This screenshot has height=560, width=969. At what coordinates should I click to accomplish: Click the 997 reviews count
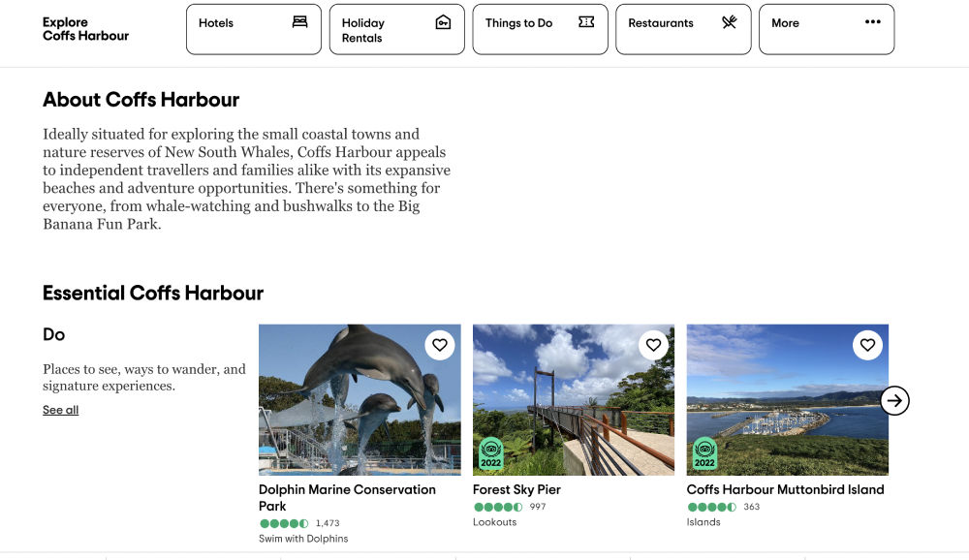tap(538, 507)
